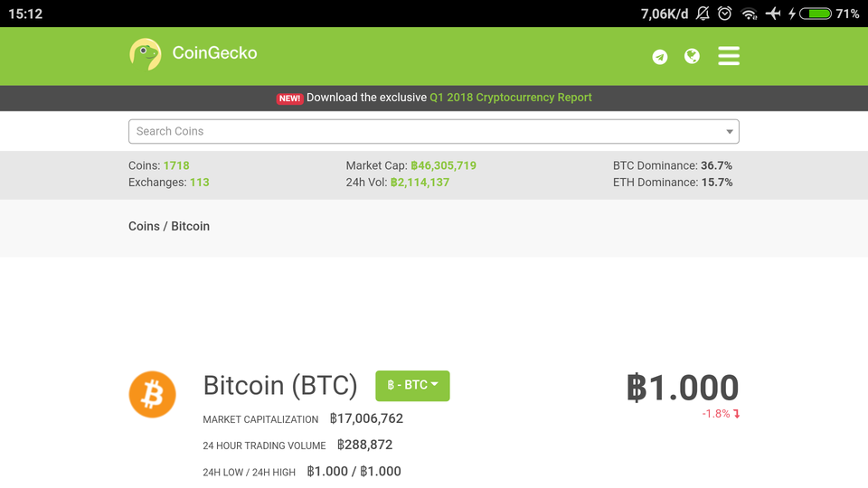Click the Market Cap value link
Screen dimensions: 868x488
tap(443, 165)
